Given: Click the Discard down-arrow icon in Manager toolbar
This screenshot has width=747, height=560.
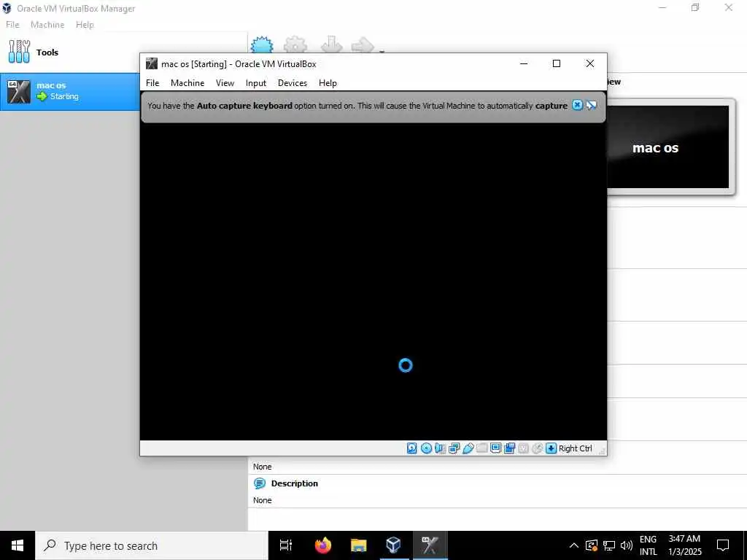Looking at the screenshot, I should pyautogui.click(x=331, y=44).
